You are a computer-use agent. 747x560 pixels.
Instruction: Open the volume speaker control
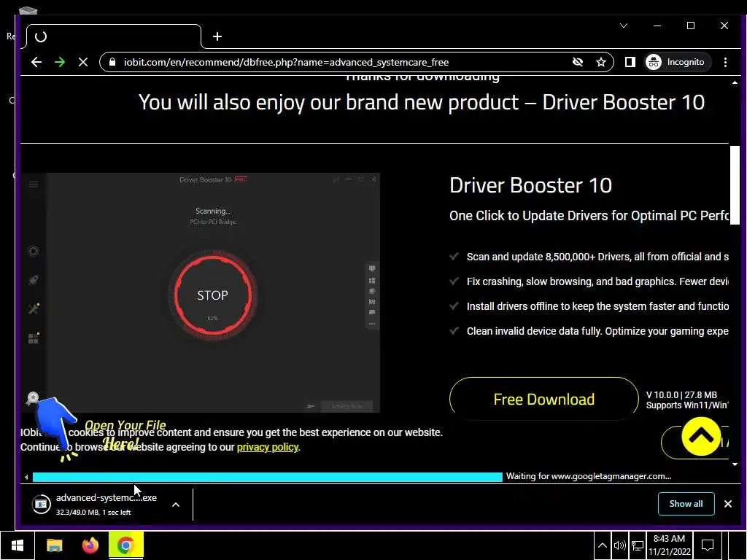[x=620, y=545]
